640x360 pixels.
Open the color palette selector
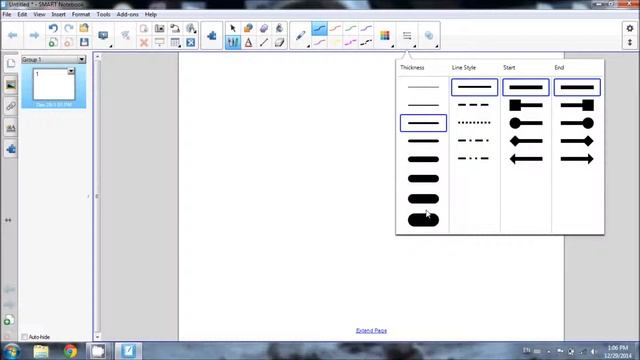tap(384, 36)
